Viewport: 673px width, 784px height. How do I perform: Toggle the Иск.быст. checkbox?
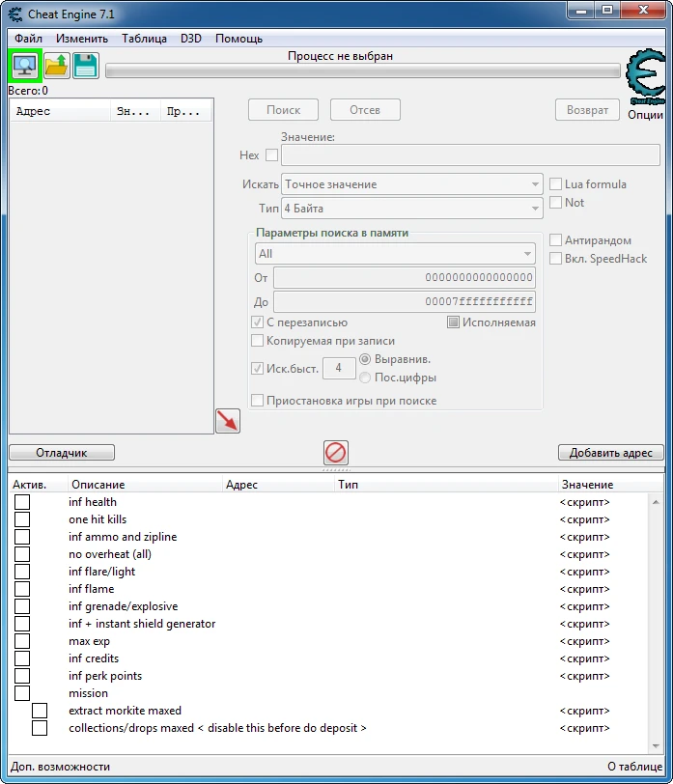click(257, 369)
